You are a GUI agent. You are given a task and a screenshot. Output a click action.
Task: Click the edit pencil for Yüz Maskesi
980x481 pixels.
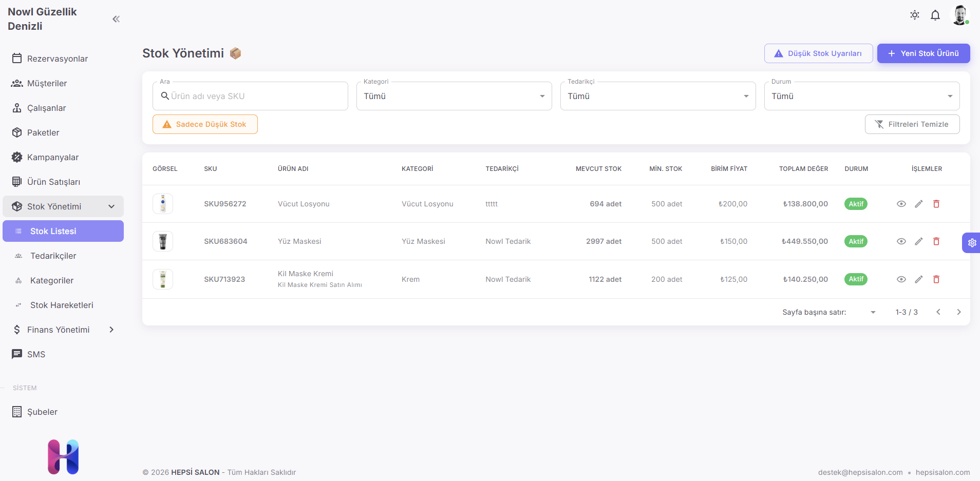tap(918, 241)
